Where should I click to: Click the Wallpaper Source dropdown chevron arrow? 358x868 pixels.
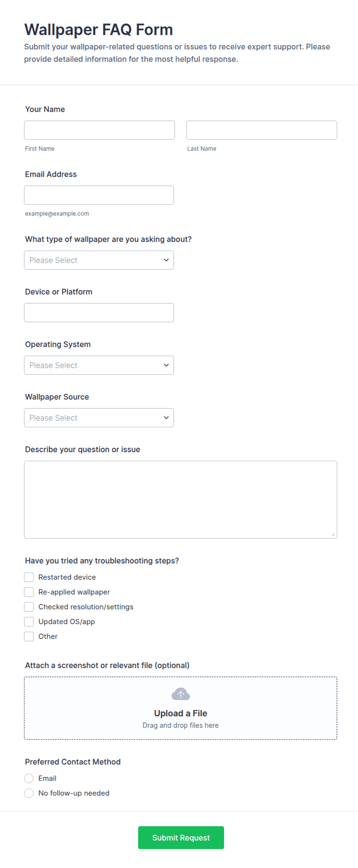point(166,418)
